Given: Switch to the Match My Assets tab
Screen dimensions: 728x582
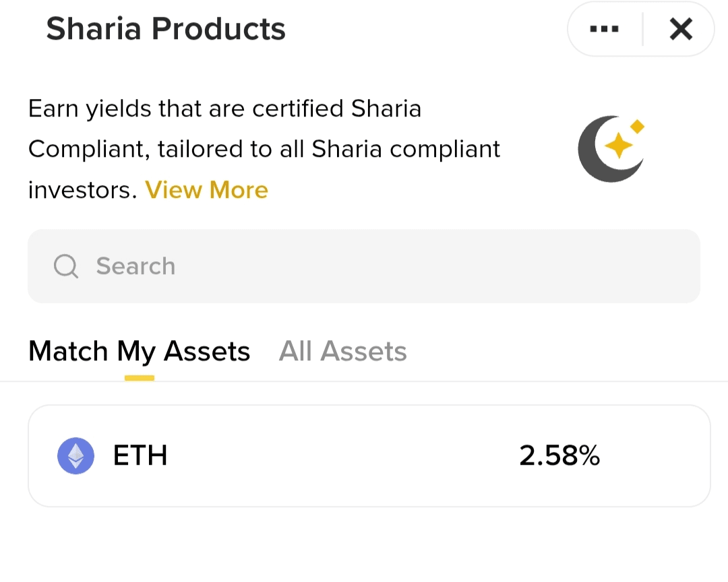Looking at the screenshot, I should (139, 351).
